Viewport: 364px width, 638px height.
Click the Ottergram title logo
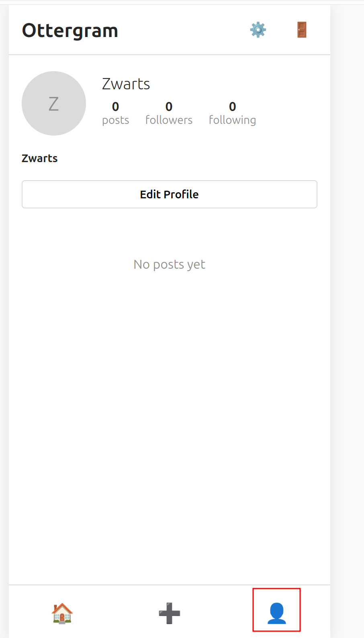point(70,31)
